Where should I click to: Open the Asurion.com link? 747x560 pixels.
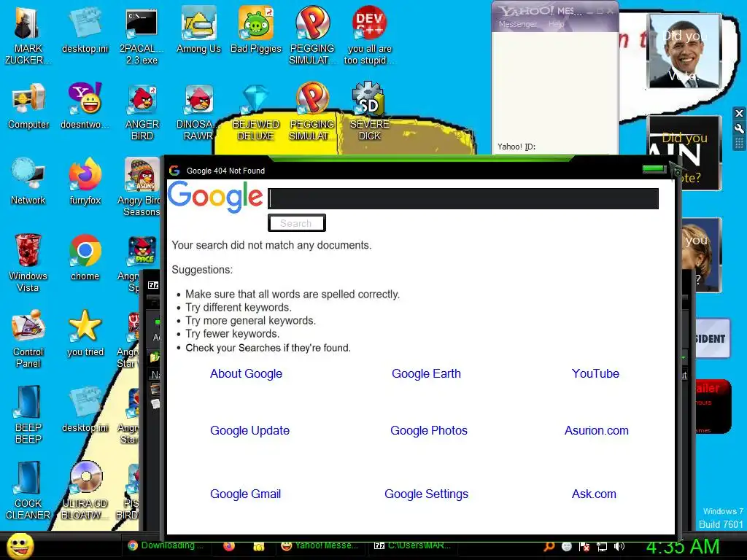597,430
